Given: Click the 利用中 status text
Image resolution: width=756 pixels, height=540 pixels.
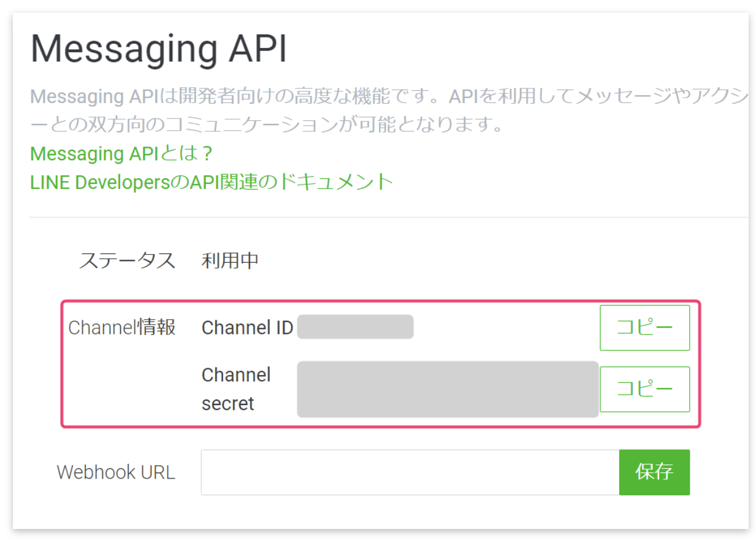Looking at the screenshot, I should (x=230, y=260).
